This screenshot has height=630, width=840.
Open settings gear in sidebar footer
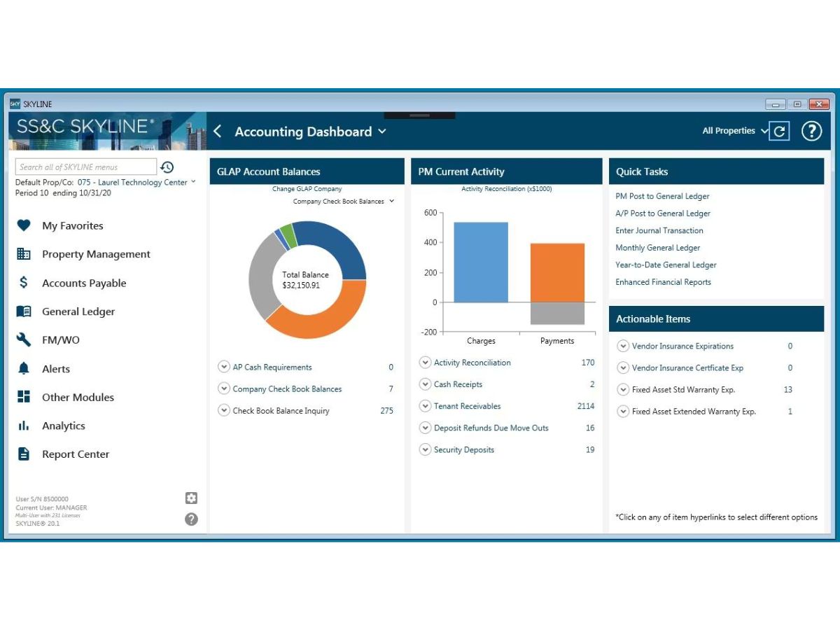(191, 498)
